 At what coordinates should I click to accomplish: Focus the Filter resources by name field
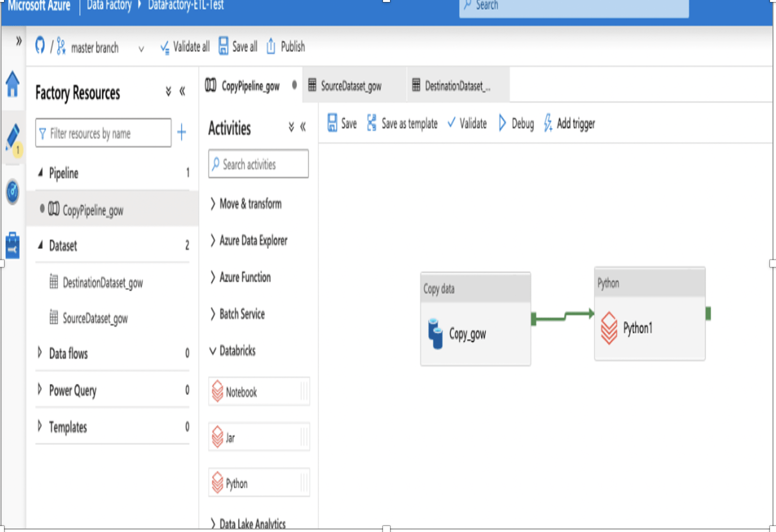pyautogui.click(x=103, y=133)
